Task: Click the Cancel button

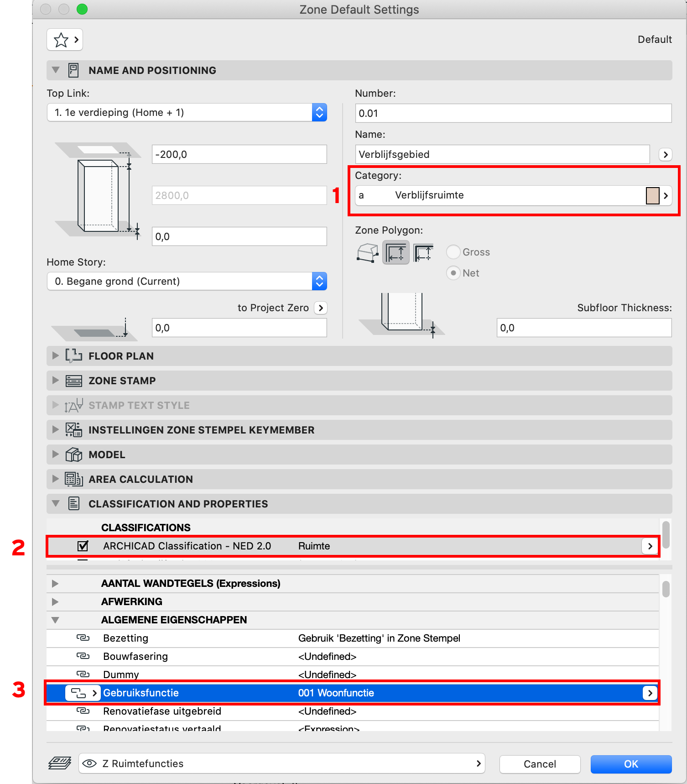Action: pos(540,764)
